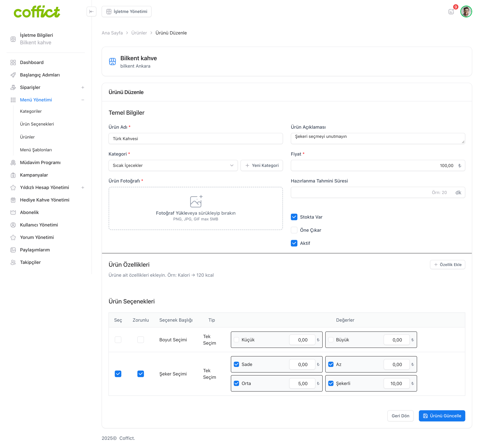Open Ürün Seçenekleri submenu item
Viewport: 482px width, 448px height.
point(37,124)
